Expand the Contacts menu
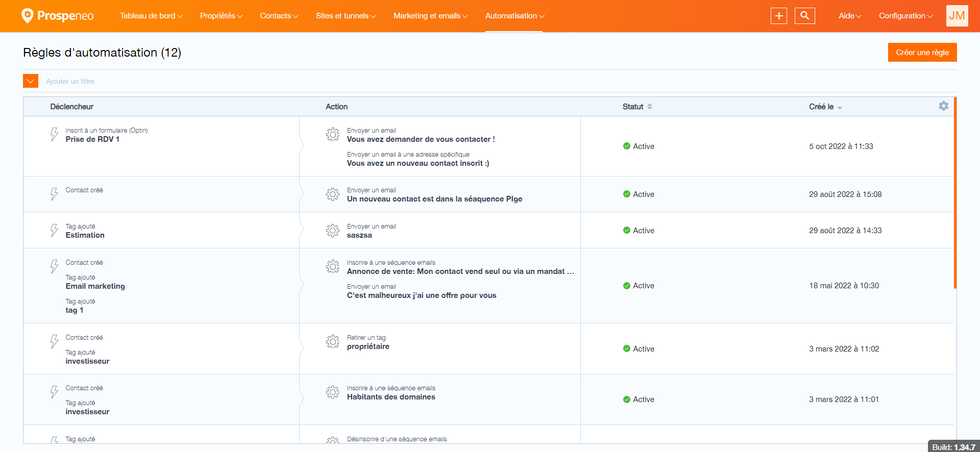 [279, 16]
